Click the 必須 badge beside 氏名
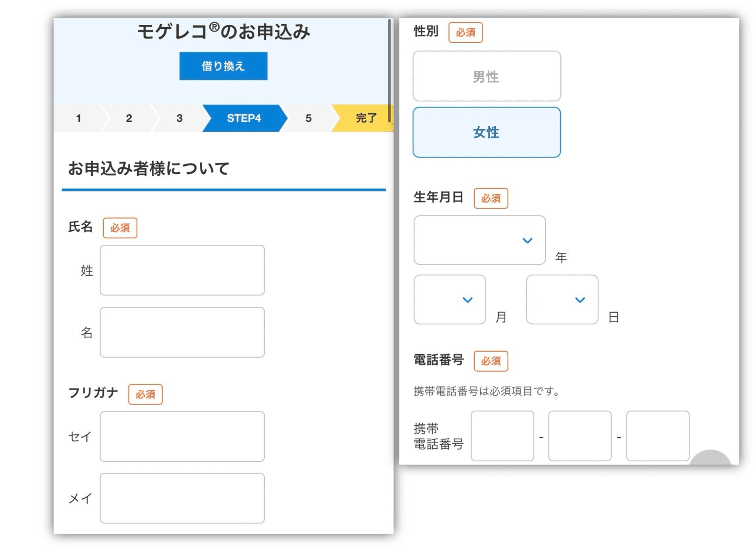This screenshot has width=756, height=551. point(120,228)
